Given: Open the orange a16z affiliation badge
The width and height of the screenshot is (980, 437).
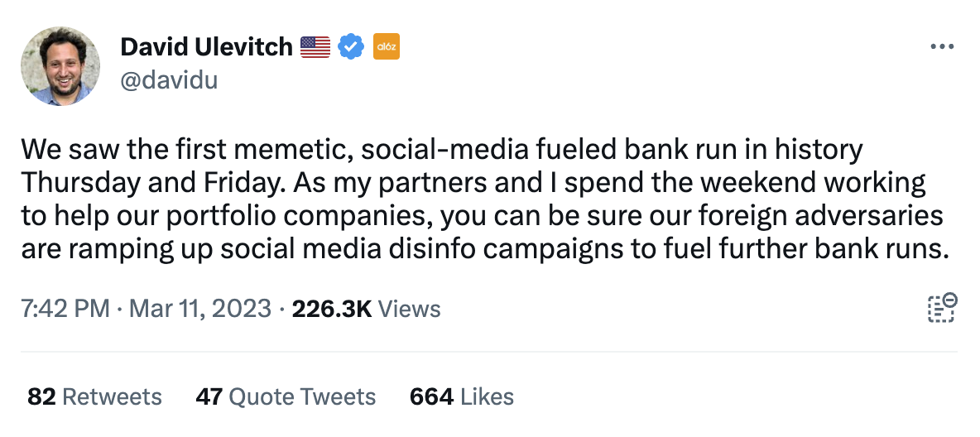Looking at the screenshot, I should pos(387,47).
